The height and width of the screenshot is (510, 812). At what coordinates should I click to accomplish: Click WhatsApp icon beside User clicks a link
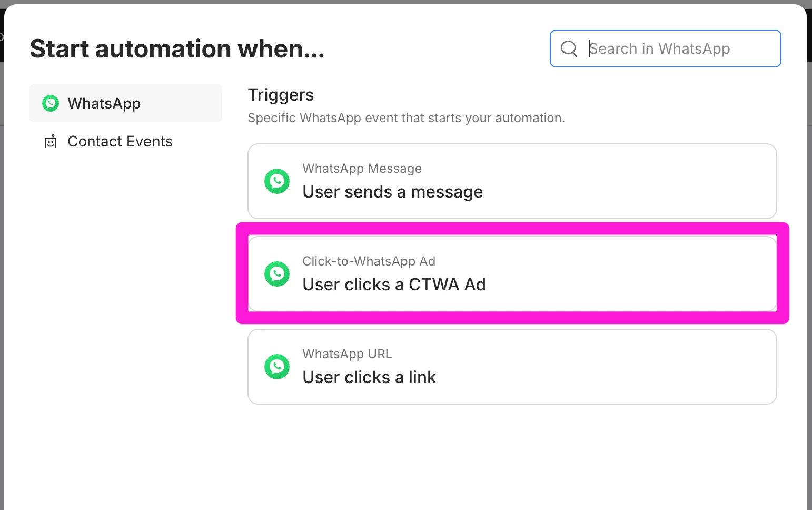tap(277, 367)
